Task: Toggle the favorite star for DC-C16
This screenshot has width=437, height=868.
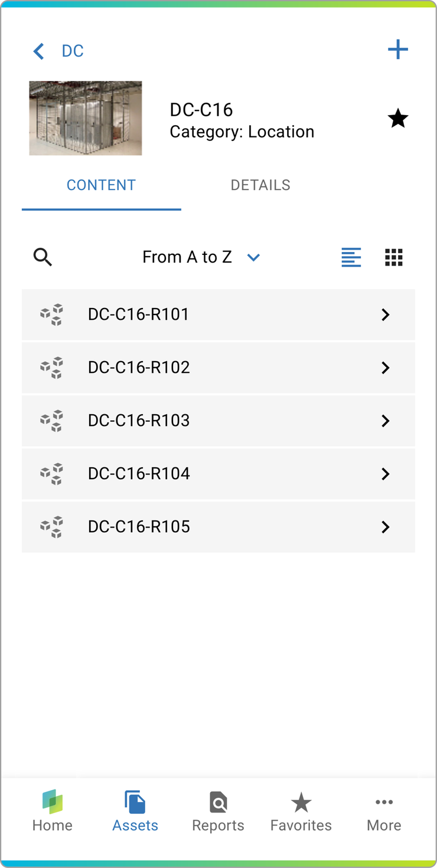Action: coord(397,119)
